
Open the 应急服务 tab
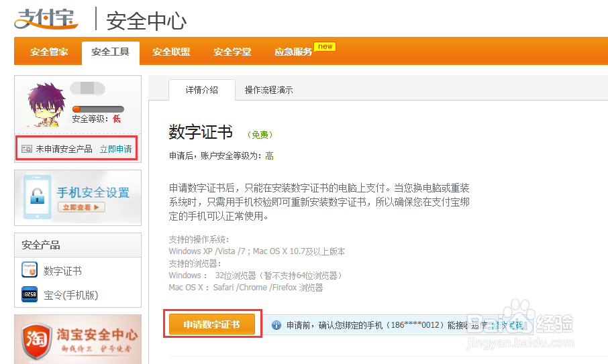(x=293, y=52)
